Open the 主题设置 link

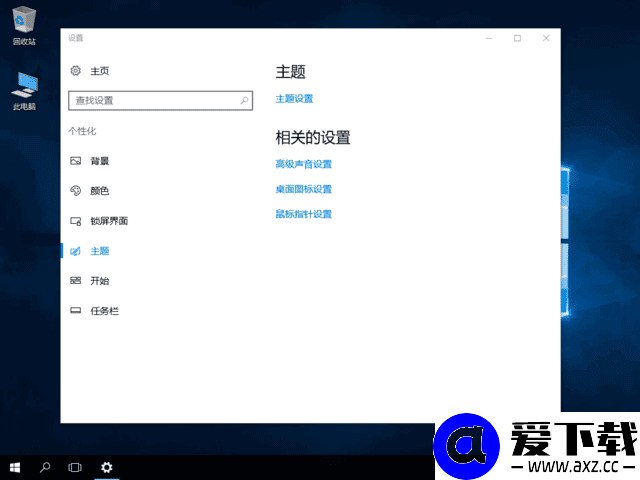294,99
